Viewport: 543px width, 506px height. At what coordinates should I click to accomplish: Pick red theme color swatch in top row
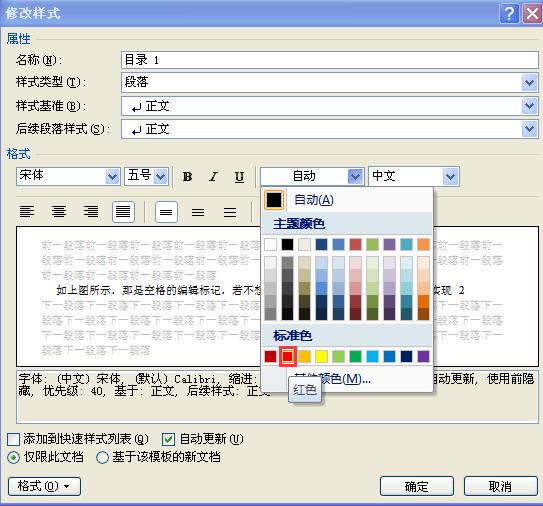tap(356, 245)
